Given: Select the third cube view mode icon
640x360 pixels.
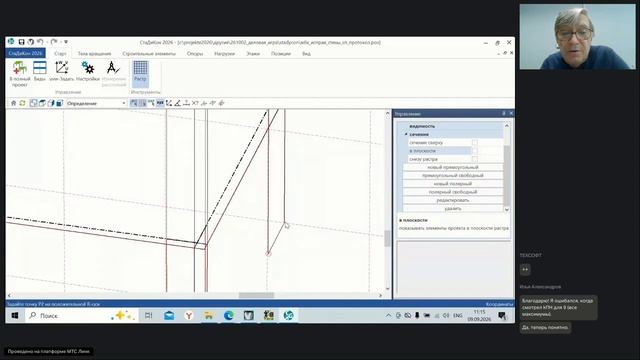Looking at the screenshot, I should pyautogui.click(x=51, y=103).
